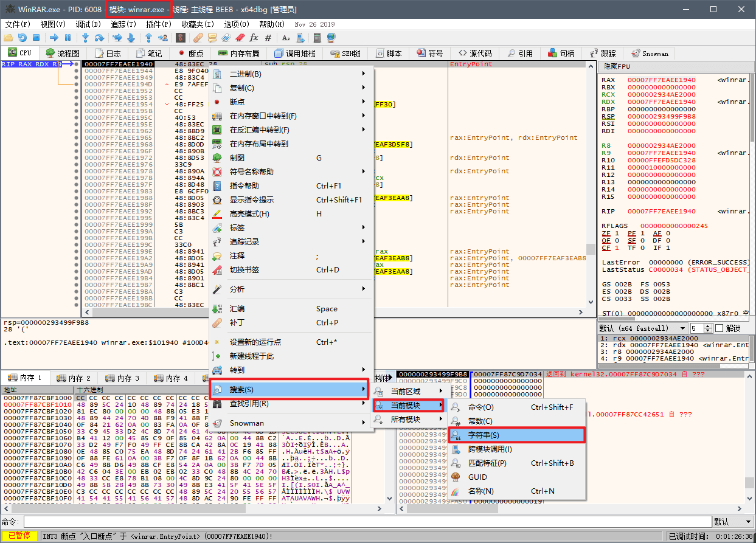Open the labels paperclip toolbar icon
The width and height of the screenshot is (756, 543).
(226, 37)
